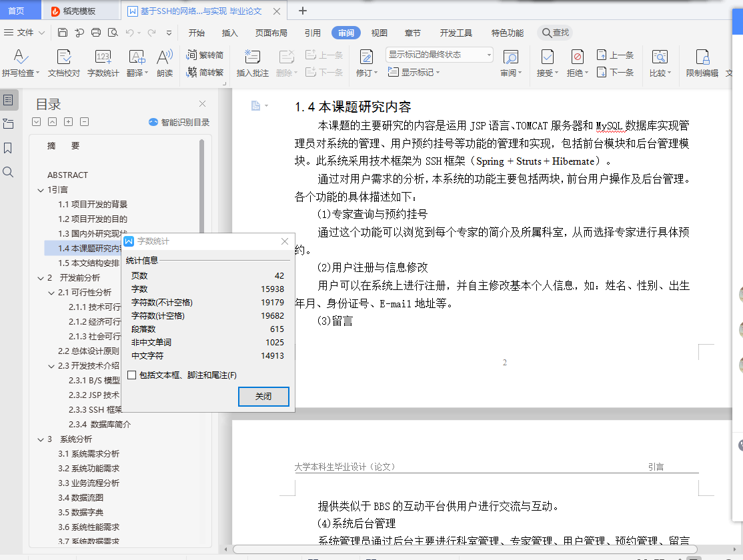Close the 目录 navigation pane

click(202, 104)
